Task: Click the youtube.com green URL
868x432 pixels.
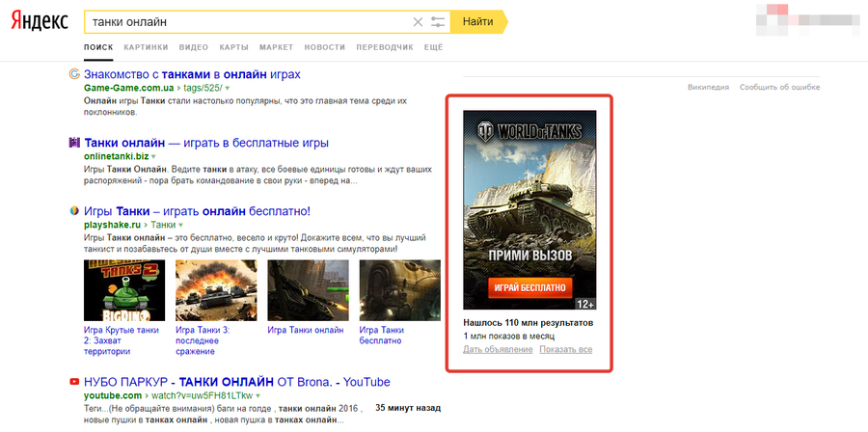Action: click(113, 395)
